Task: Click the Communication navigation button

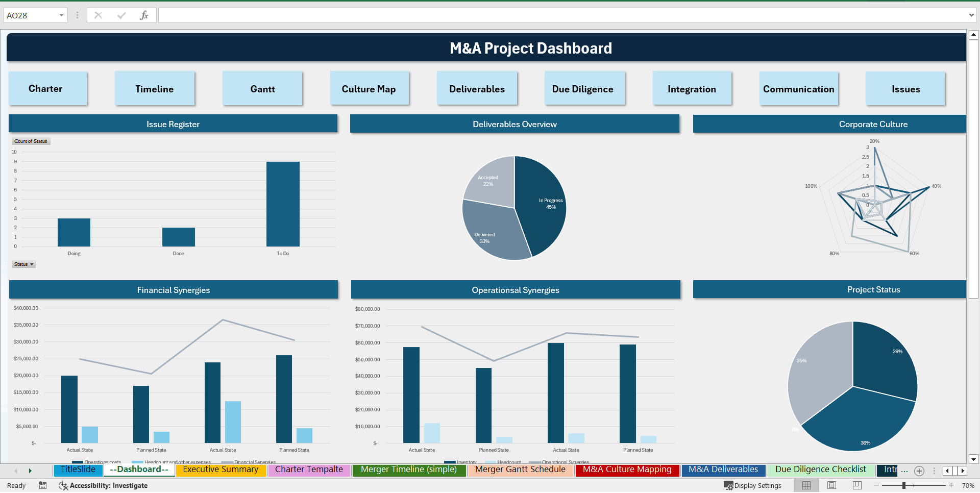Action: [799, 88]
